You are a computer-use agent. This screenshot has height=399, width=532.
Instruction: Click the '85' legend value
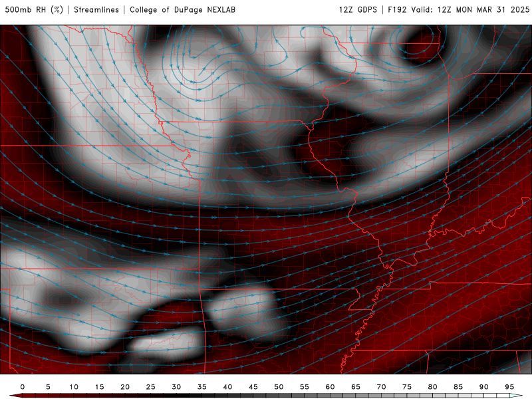pos(458,387)
